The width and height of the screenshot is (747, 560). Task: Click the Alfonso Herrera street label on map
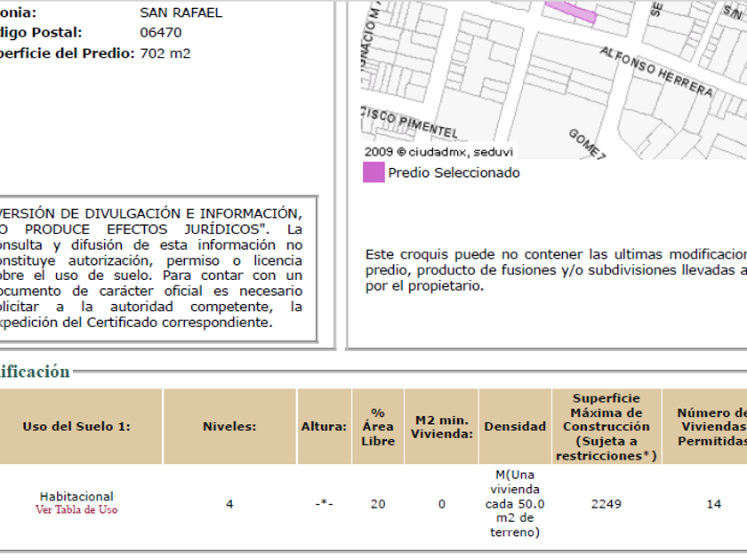(656, 72)
